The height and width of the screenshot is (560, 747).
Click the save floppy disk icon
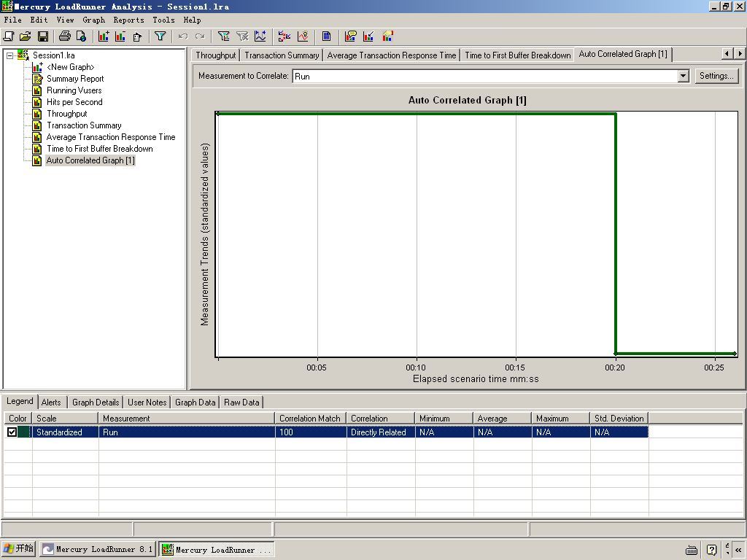(43, 36)
